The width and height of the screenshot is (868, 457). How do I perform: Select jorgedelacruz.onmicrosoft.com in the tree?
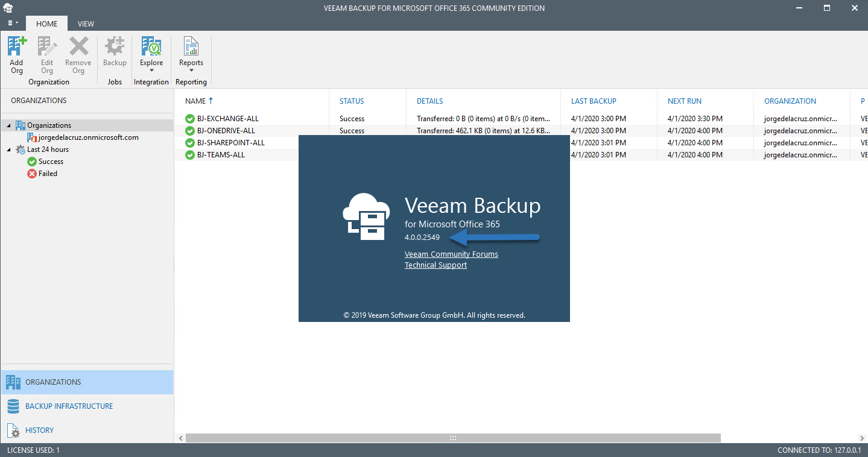coord(88,137)
